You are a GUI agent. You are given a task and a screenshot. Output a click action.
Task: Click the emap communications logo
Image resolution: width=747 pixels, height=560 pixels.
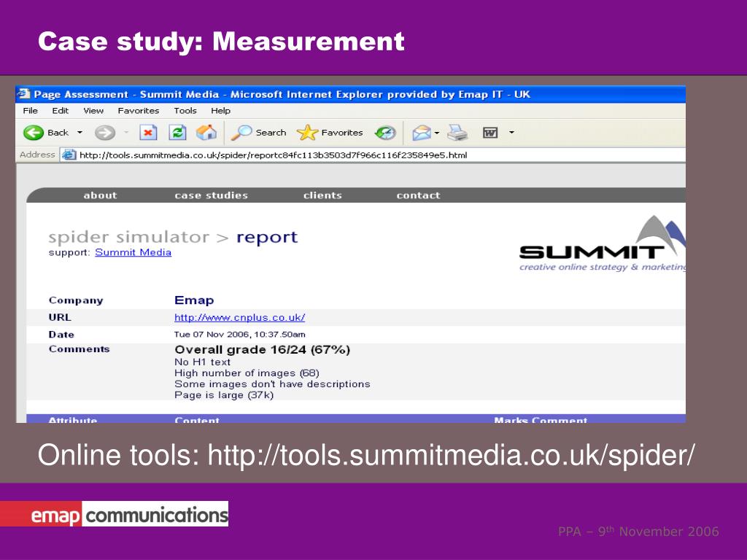[115, 514]
